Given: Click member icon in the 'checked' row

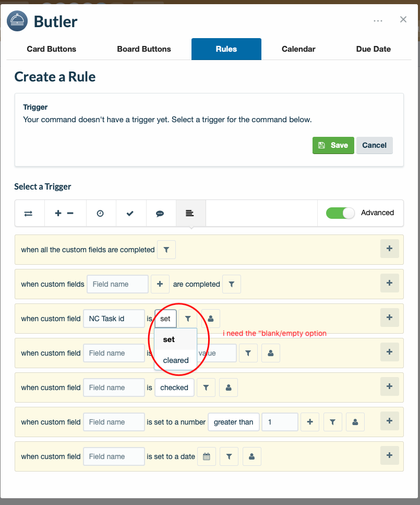Looking at the screenshot, I should [229, 387].
